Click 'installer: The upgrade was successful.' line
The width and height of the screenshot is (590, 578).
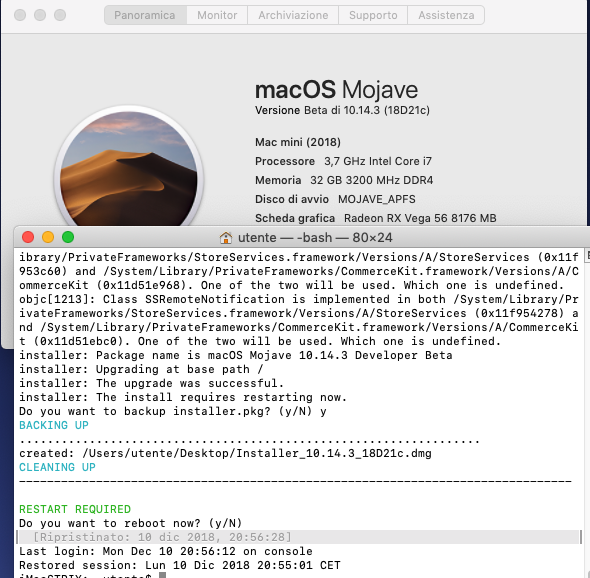[x=152, y=383]
